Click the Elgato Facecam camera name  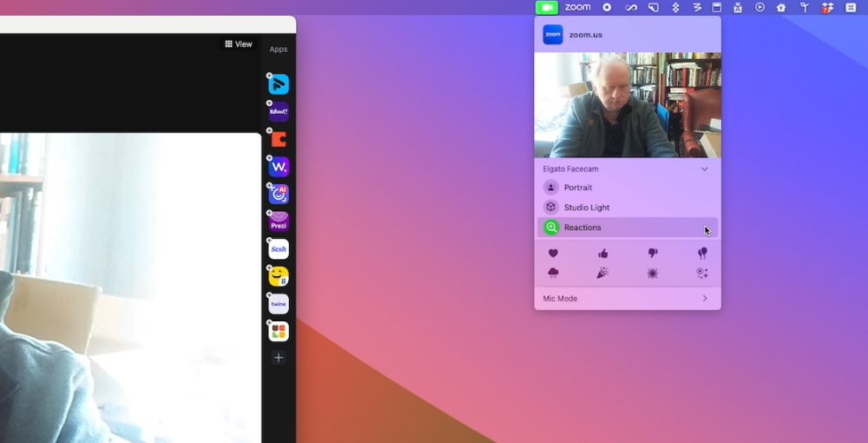(x=570, y=169)
